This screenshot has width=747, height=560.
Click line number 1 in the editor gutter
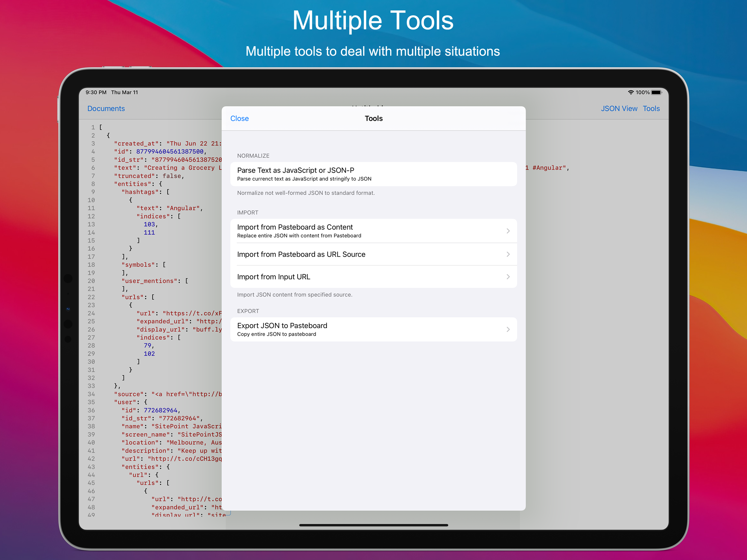(93, 127)
